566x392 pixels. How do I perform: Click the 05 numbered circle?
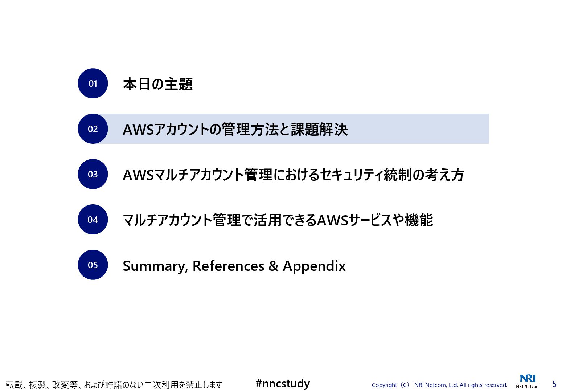(93, 265)
